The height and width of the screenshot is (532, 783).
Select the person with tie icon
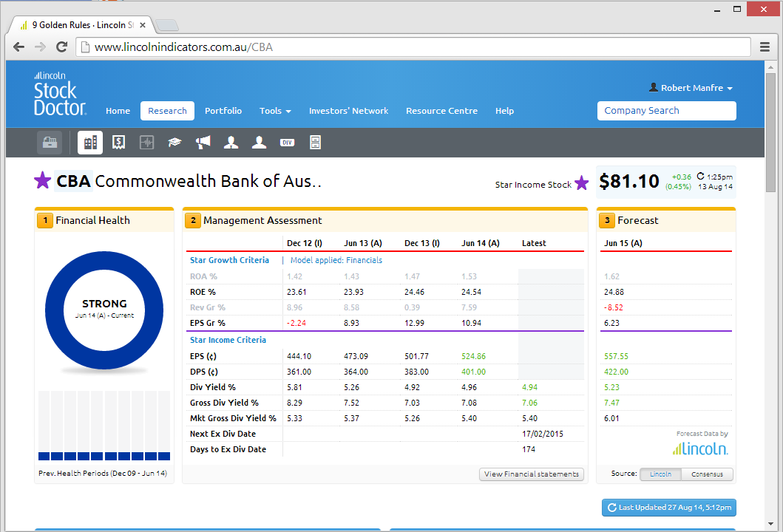[231, 143]
